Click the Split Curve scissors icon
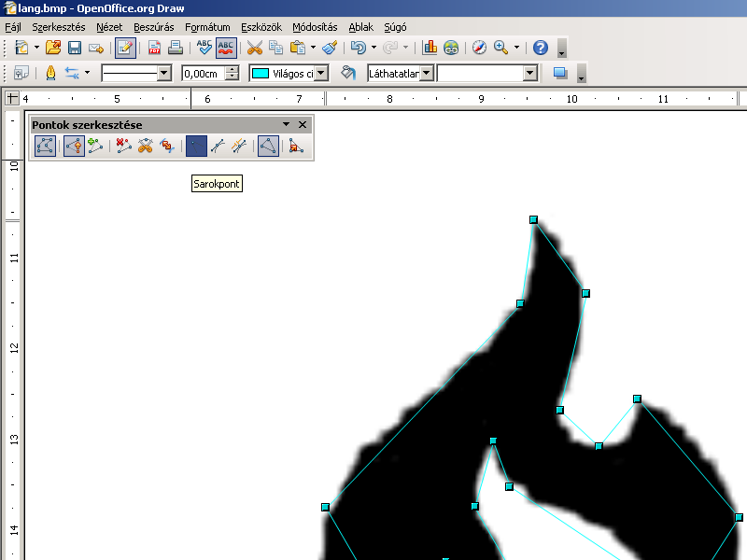Image resolution: width=747 pixels, height=560 pixels. point(146,146)
